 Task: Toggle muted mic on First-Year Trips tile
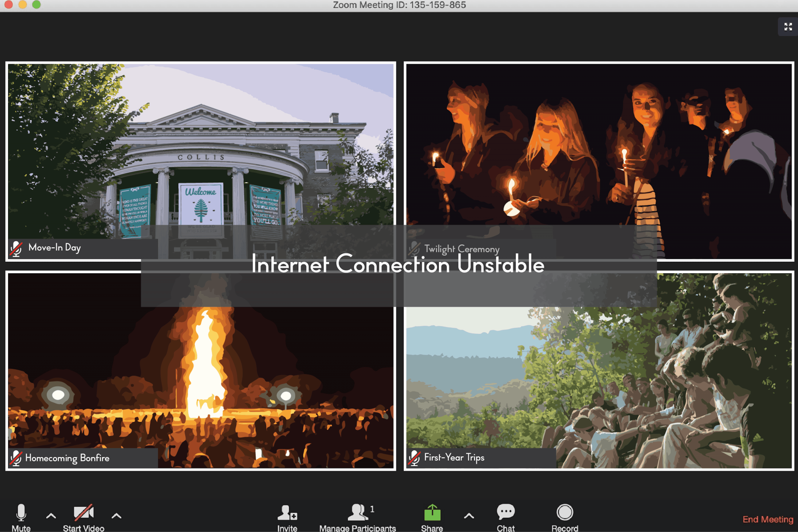pyautogui.click(x=414, y=458)
